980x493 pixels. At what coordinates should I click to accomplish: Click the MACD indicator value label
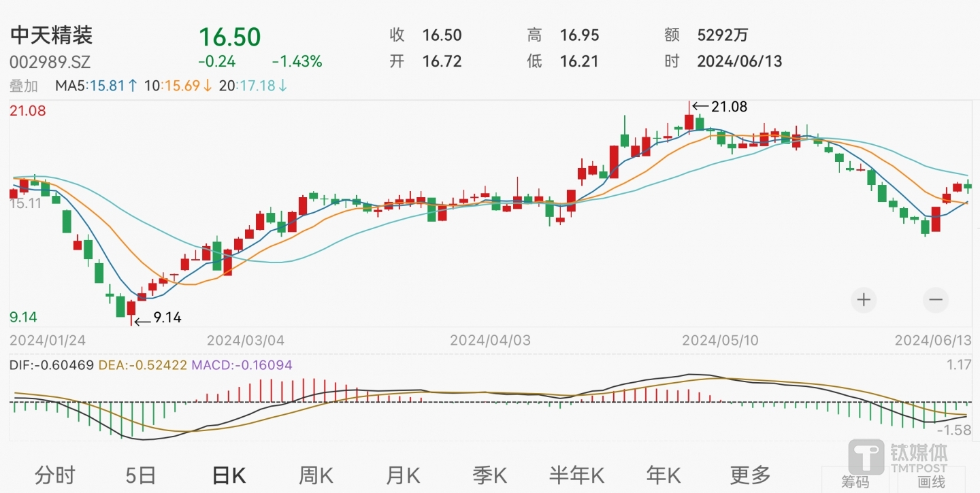242,365
